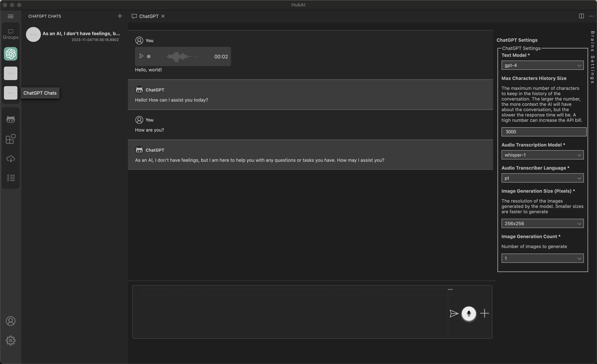Open the Image Generation Count dropdown
This screenshot has height=364, width=597.
542,258
